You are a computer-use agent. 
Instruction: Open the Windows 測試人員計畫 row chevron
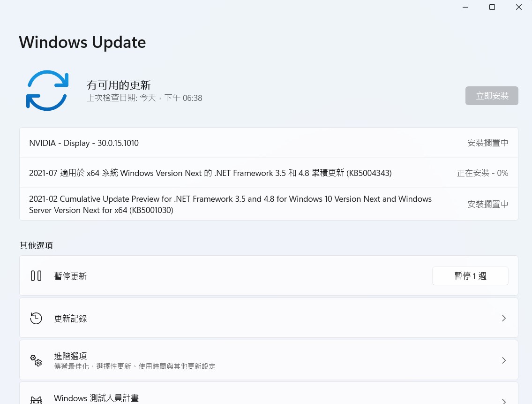[504, 401]
